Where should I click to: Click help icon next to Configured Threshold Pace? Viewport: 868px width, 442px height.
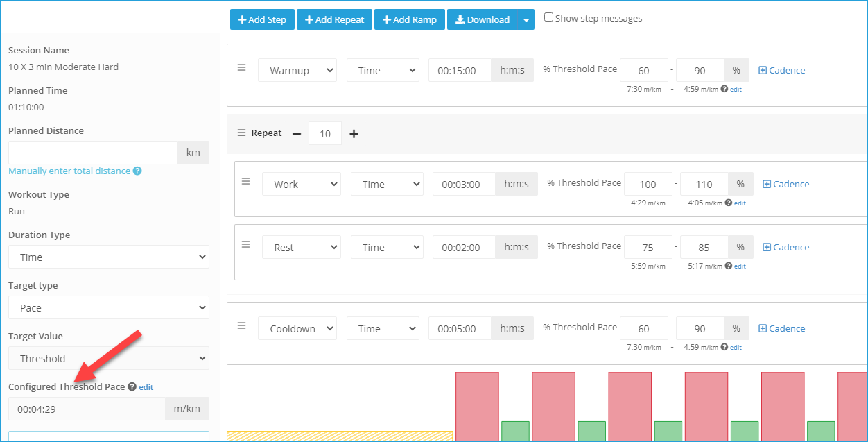[132, 386]
